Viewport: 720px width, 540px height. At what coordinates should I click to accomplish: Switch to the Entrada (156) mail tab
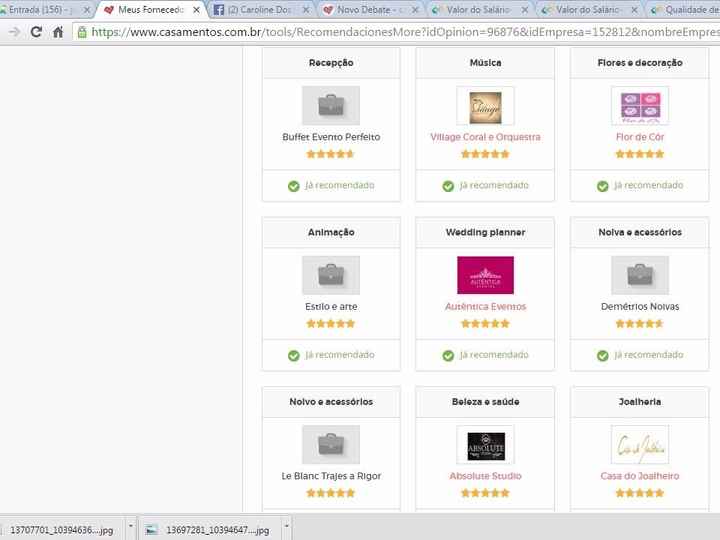coord(45,9)
